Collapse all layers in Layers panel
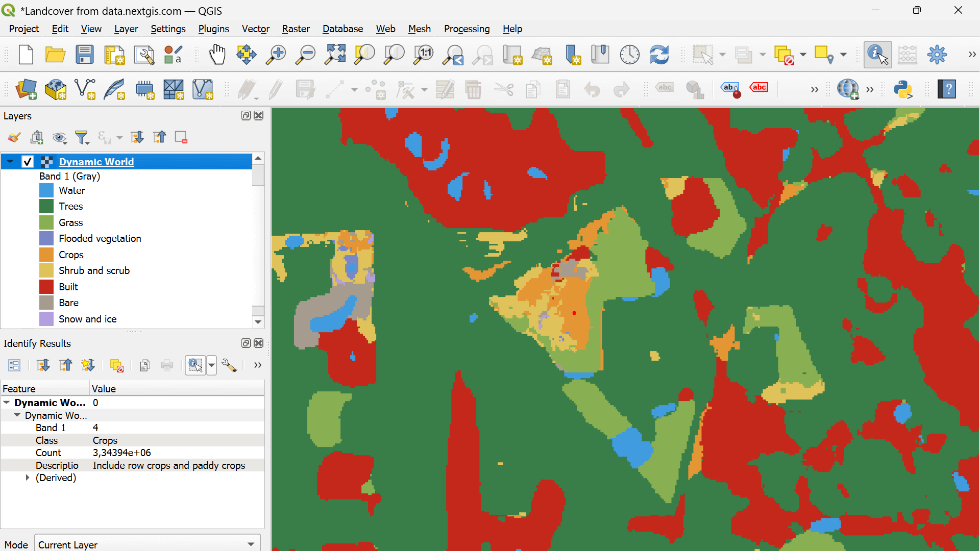The width and height of the screenshot is (980, 551). pyautogui.click(x=159, y=137)
